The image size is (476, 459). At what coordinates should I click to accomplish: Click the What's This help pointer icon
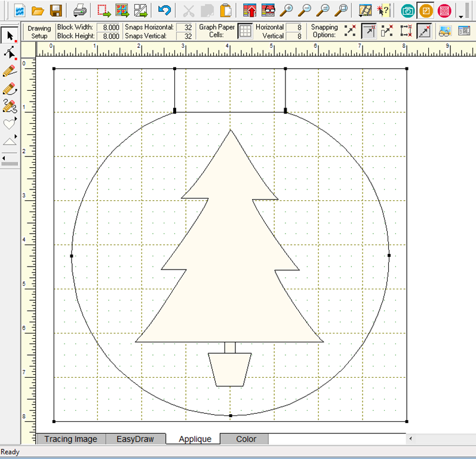pos(383,11)
